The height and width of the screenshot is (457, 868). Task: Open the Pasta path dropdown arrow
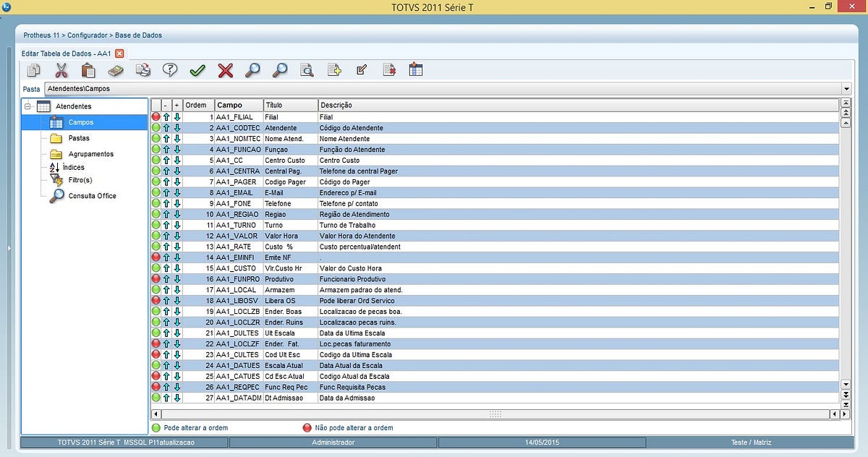(846, 89)
